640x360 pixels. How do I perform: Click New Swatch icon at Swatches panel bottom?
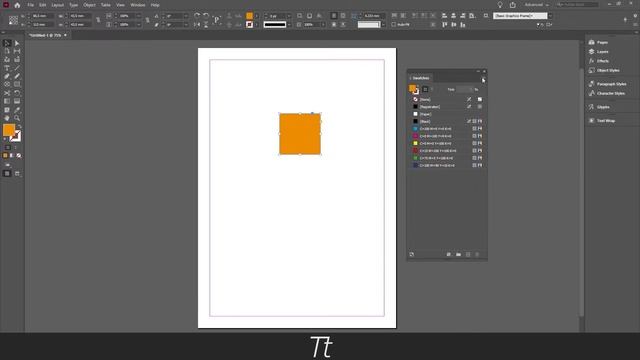[468, 254]
